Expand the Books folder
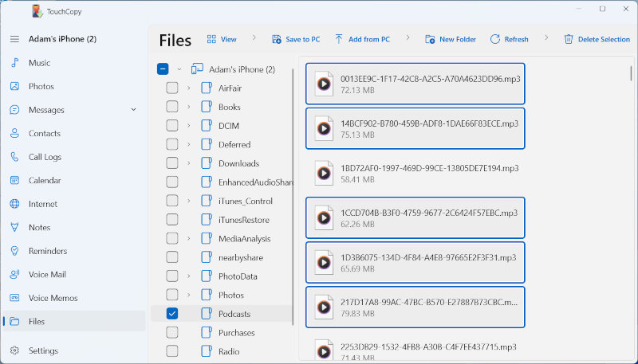Image resolution: width=638 pixels, height=364 pixels. pos(189,107)
